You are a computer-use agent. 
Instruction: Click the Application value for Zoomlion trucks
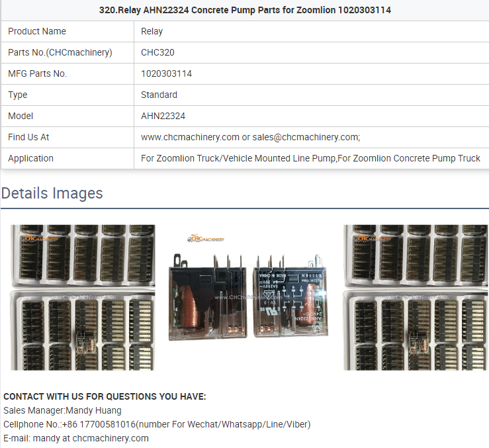tap(310, 158)
